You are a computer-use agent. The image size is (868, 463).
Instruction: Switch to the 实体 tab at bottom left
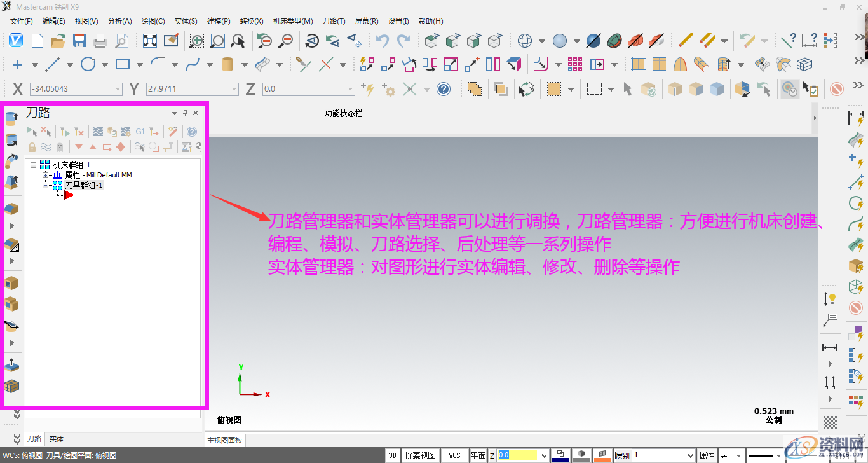pos(55,438)
